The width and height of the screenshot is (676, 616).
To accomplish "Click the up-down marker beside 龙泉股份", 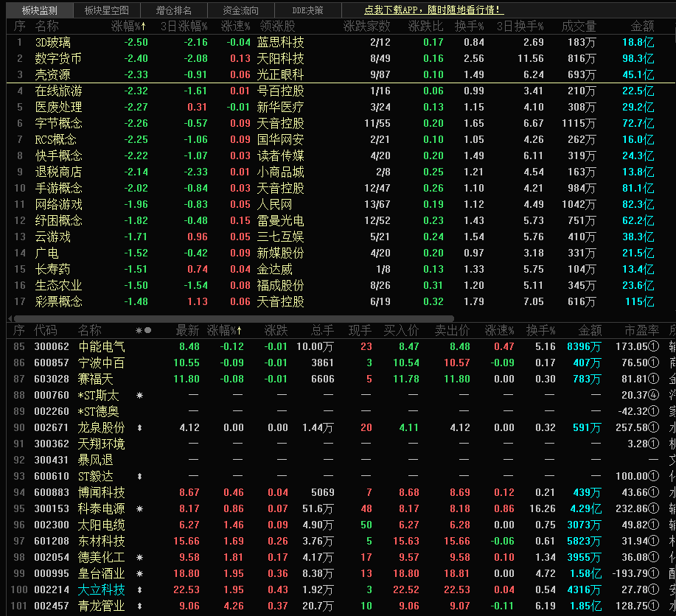I will [x=139, y=428].
